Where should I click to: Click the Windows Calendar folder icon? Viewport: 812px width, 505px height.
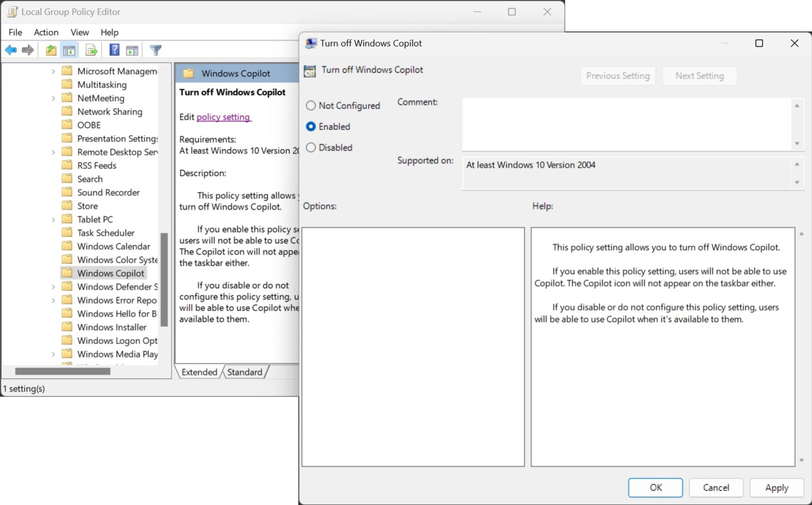[67, 246]
